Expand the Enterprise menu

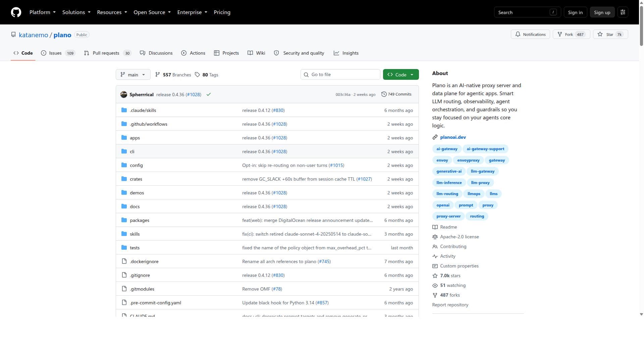point(192,12)
